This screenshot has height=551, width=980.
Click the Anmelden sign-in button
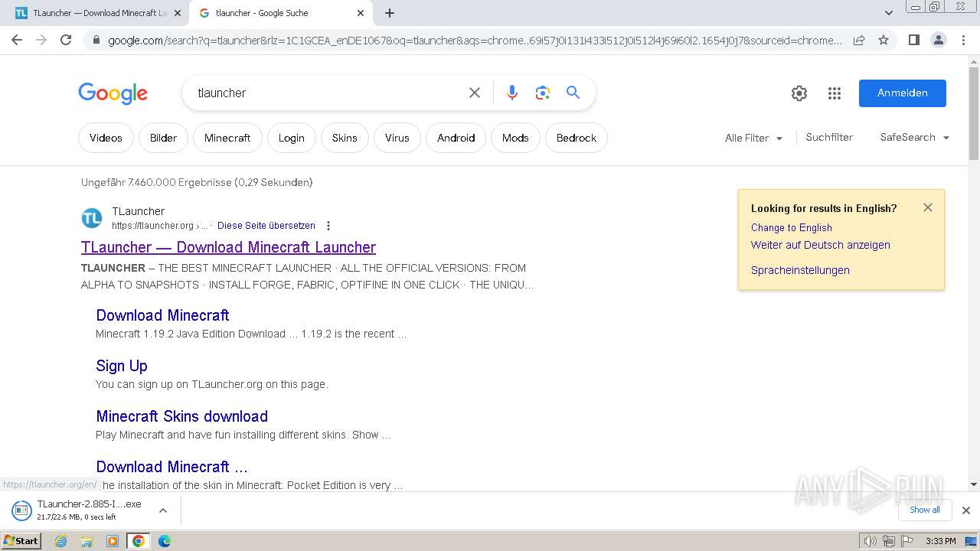click(903, 93)
